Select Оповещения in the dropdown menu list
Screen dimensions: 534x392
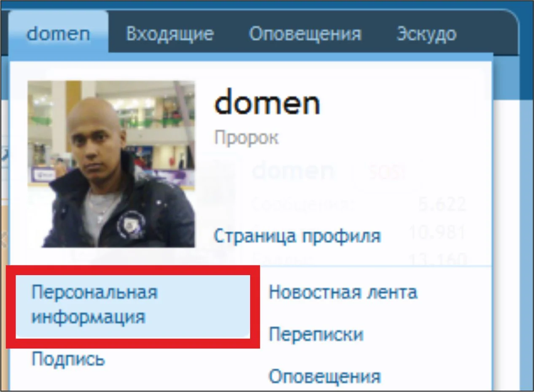coord(325,376)
